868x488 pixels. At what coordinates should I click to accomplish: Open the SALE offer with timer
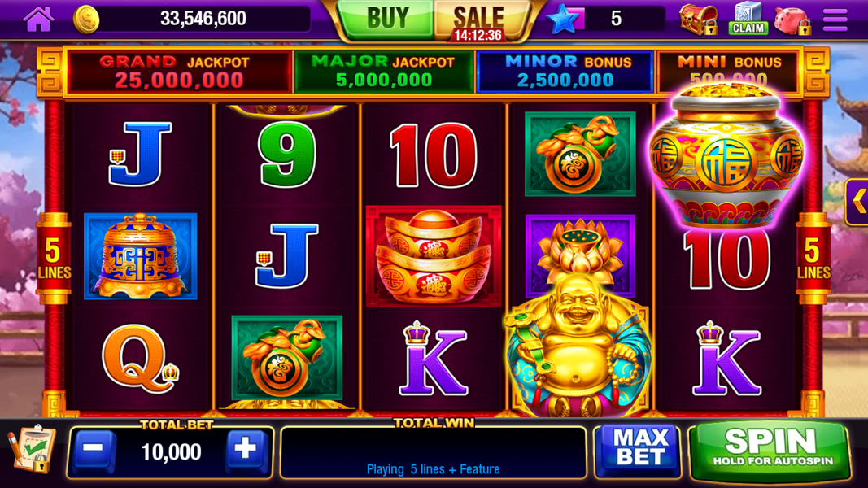coord(478,21)
